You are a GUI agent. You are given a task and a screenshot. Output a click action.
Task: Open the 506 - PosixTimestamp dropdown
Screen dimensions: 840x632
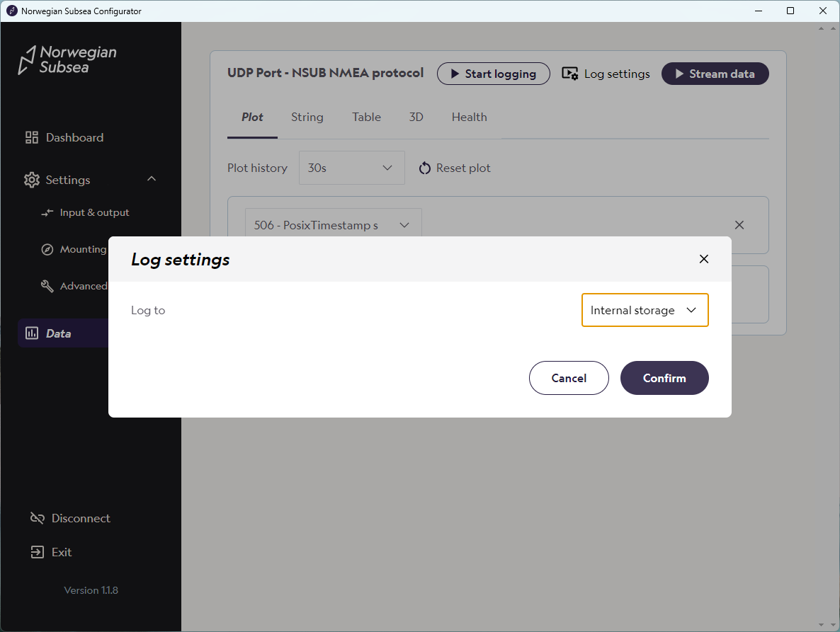pyautogui.click(x=333, y=225)
